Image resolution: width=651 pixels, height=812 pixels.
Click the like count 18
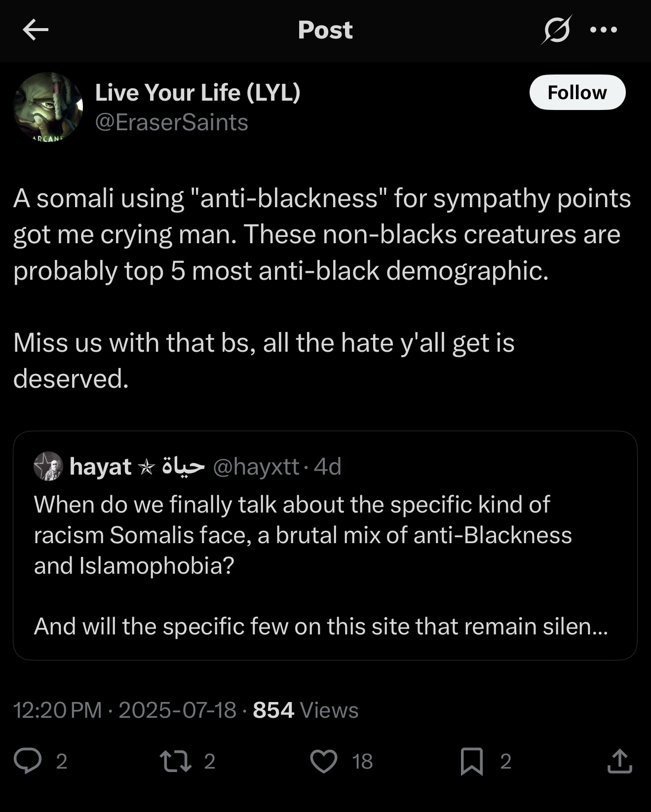[x=362, y=761]
